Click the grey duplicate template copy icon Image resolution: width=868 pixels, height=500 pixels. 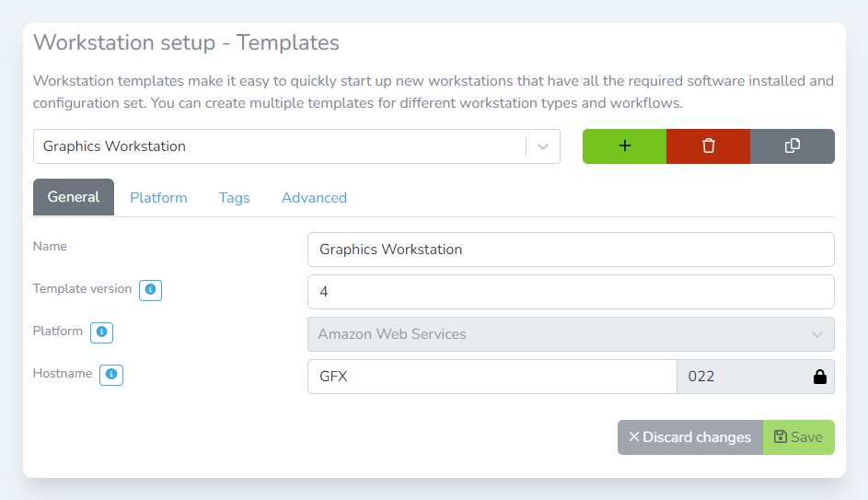pyautogui.click(x=792, y=146)
